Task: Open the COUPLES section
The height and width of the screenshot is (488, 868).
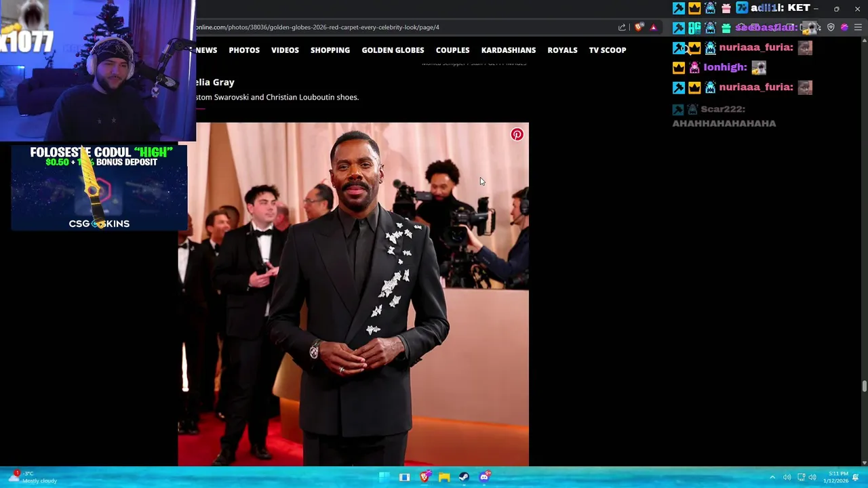Action: pos(452,50)
